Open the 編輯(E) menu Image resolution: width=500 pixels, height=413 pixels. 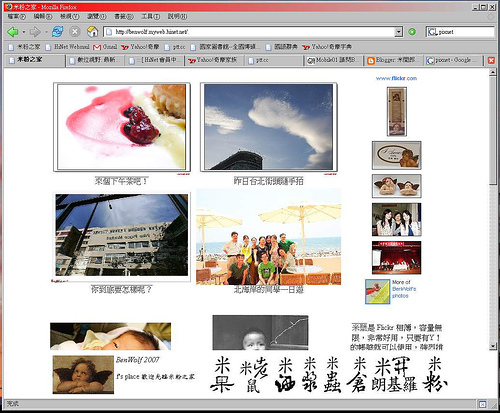tap(43, 16)
